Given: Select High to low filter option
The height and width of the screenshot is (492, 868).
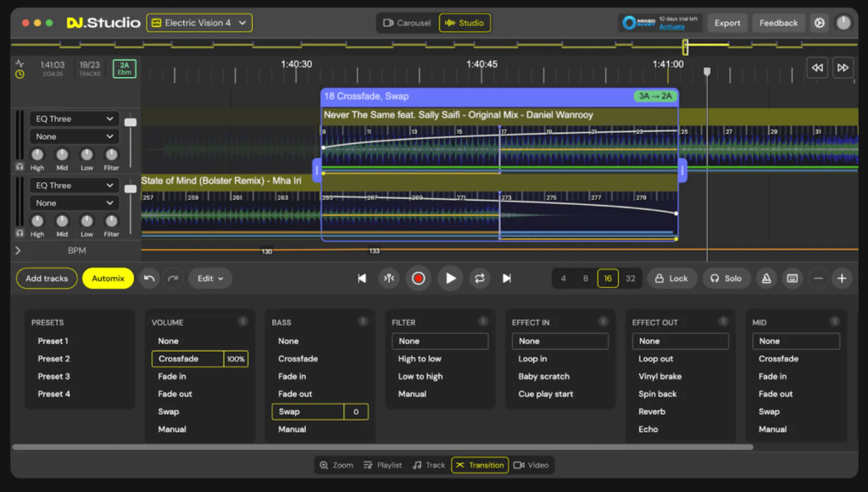Looking at the screenshot, I should point(420,359).
